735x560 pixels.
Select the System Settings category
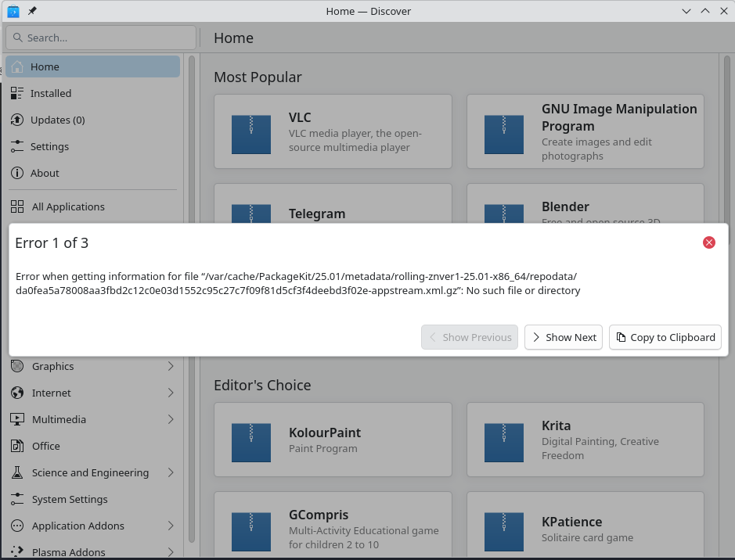tap(93, 499)
